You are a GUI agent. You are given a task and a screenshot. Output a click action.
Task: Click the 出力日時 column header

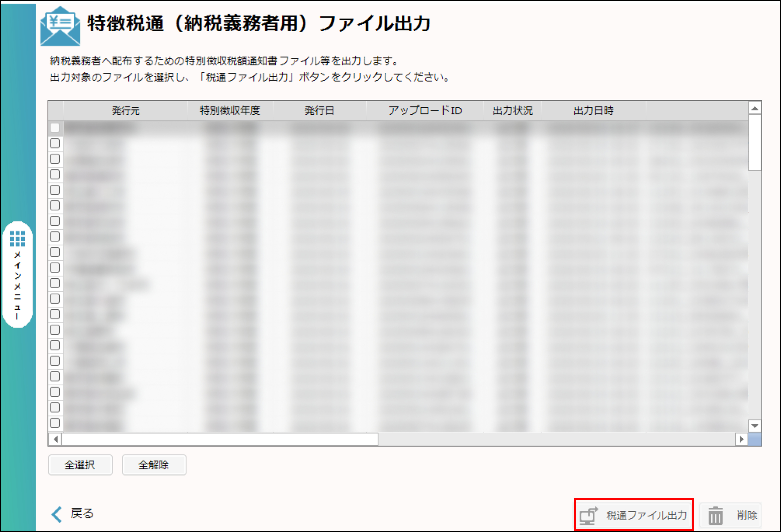tap(593, 111)
